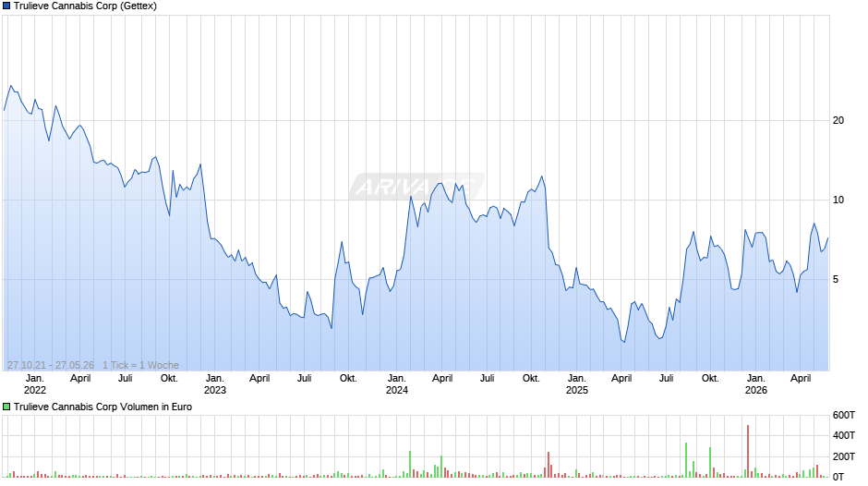
Task: Click the volume axis label '0T'
Action: [838, 477]
